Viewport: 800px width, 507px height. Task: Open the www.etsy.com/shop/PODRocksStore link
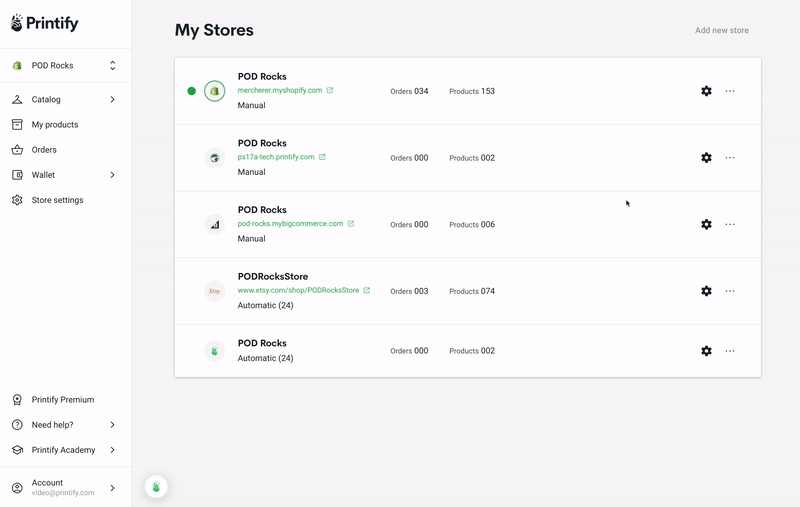pyautogui.click(x=298, y=290)
